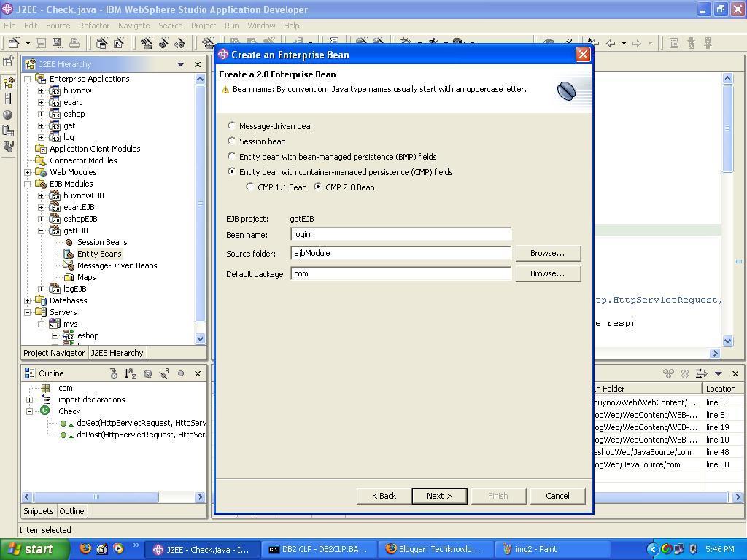Collapse the EJB Modules node
747x560 pixels.
(28, 184)
